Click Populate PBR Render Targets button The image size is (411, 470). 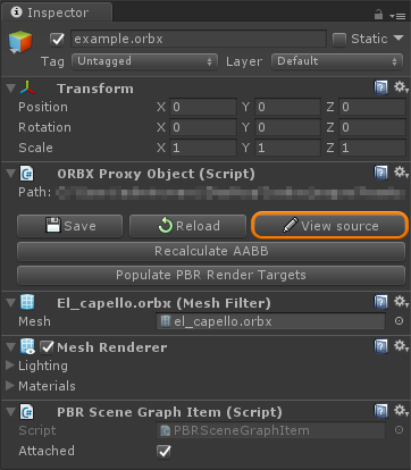pos(211,275)
